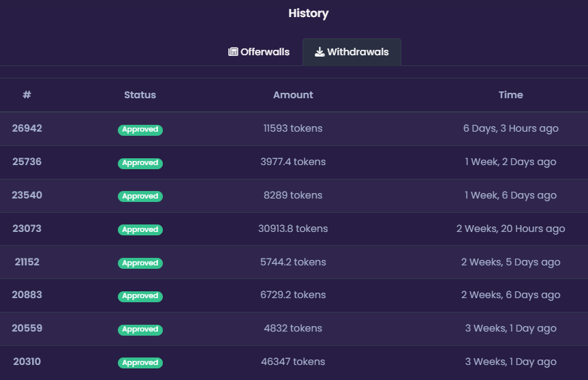Image resolution: width=588 pixels, height=380 pixels.
Task: Select the Approved badge for withdrawal 25736
Action: coord(140,163)
